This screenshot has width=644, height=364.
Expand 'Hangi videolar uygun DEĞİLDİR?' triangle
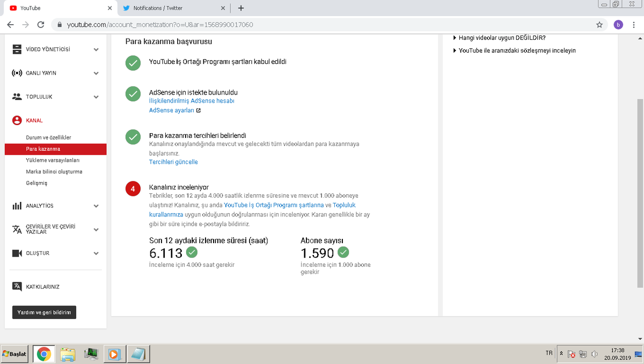coord(455,38)
